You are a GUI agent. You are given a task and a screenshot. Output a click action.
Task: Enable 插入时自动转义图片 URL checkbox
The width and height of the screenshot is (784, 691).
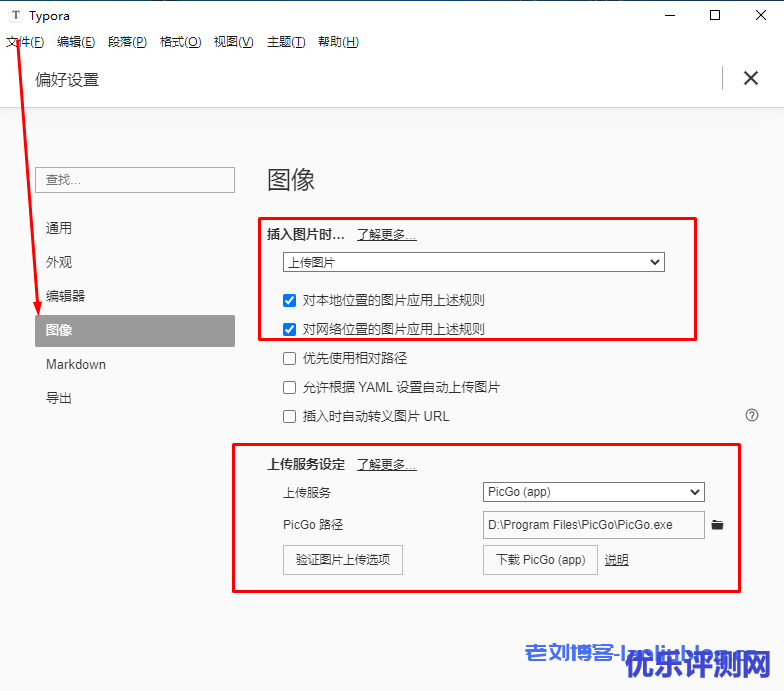click(289, 416)
